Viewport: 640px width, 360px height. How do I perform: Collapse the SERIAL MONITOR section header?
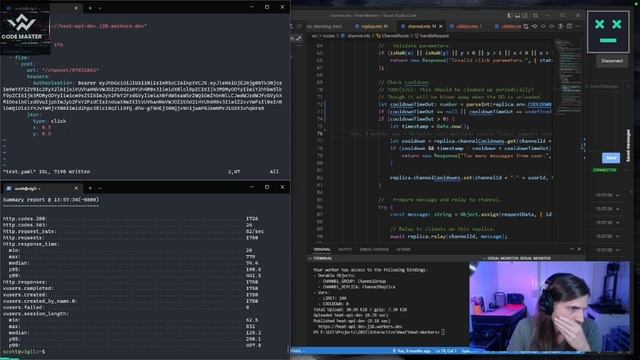tap(518, 258)
